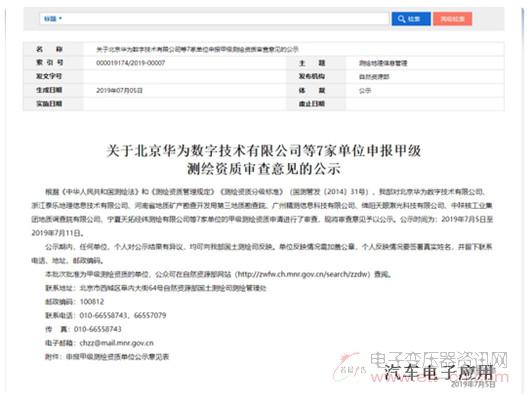The height and width of the screenshot is (406, 530).
Task: Open the 附件 attachment link
Action: pyautogui.click(x=117, y=357)
